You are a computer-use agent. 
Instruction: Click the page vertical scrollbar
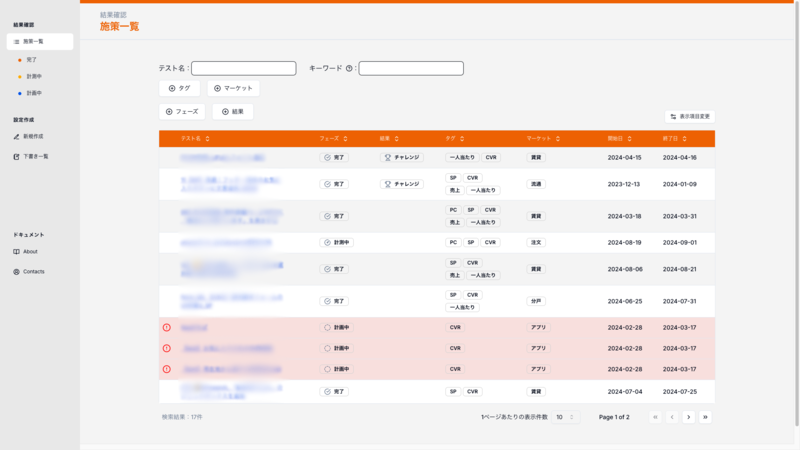point(797,214)
